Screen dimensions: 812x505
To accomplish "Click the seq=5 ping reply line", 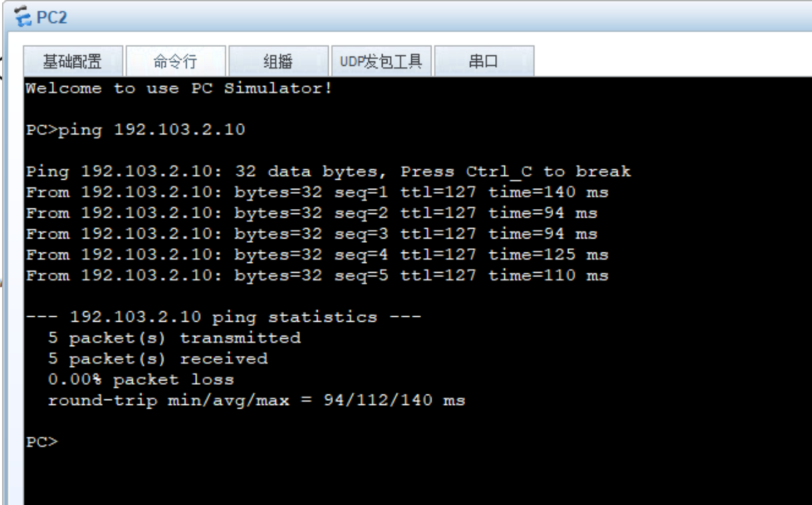I will [x=317, y=275].
